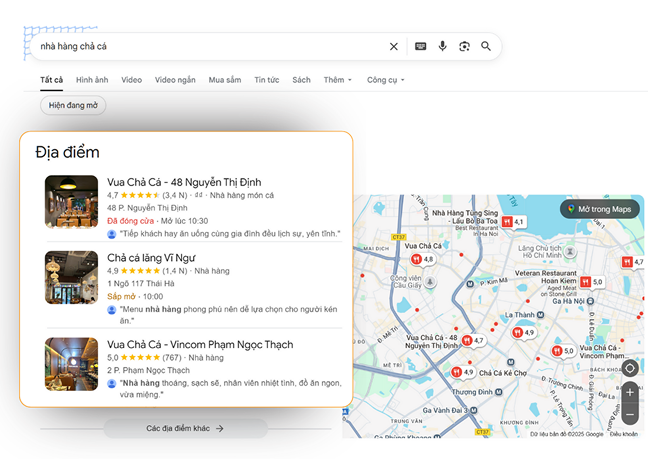This screenshot has width=648, height=469.
Task: Click the La Thành metro station icon
Action: [x=540, y=315]
